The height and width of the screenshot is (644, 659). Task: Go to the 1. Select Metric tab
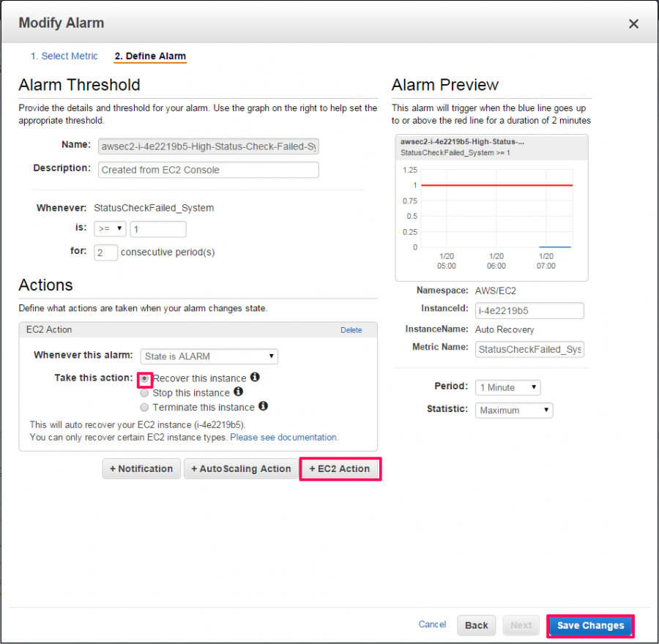tap(64, 56)
